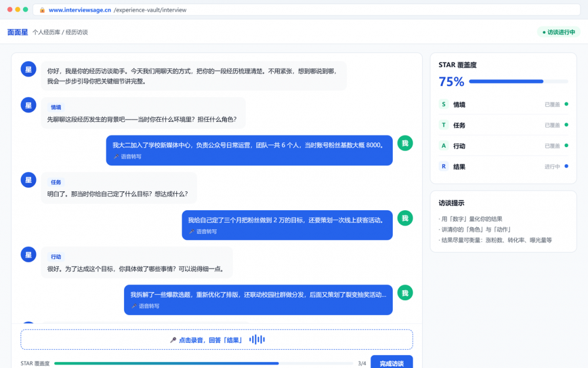The height and width of the screenshot is (368, 588).
Task: Click assistant avatar beside the 情境 question
Action: [28, 105]
